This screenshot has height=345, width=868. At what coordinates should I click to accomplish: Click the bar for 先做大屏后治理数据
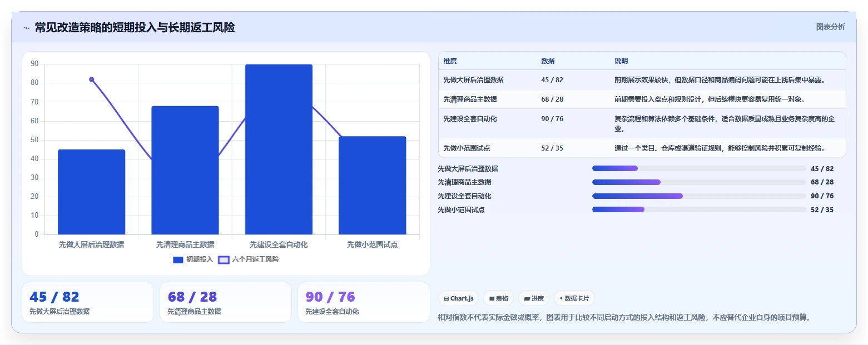[92, 192]
